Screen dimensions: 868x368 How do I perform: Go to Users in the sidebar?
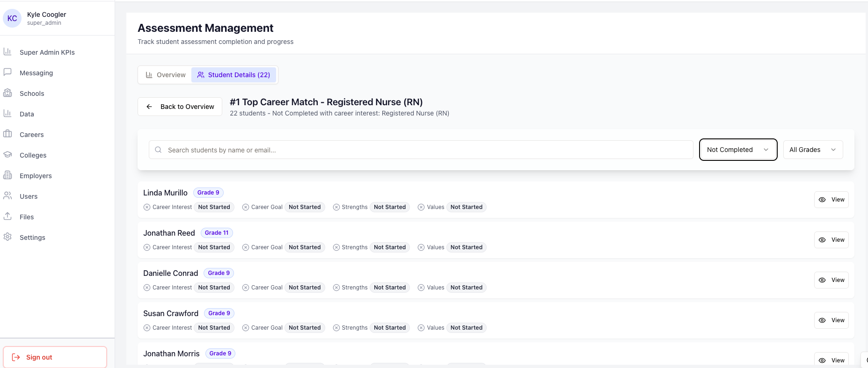29,196
